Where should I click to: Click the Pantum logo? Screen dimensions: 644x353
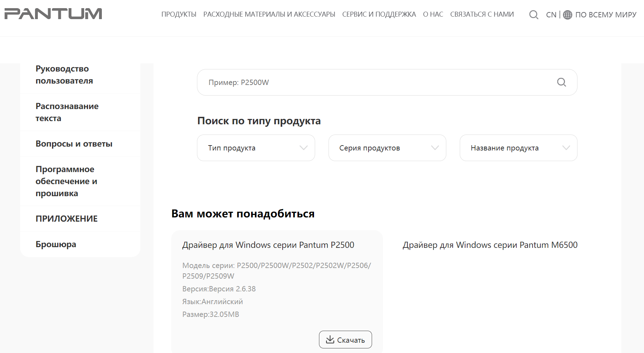click(53, 14)
